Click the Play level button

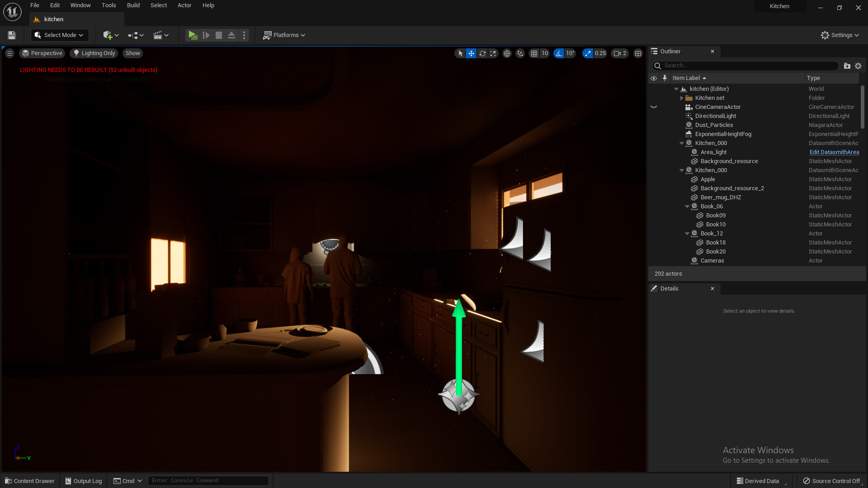coord(193,35)
